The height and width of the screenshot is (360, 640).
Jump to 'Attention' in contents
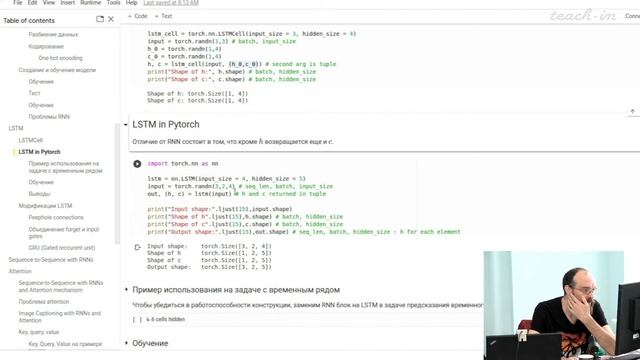coord(20,271)
